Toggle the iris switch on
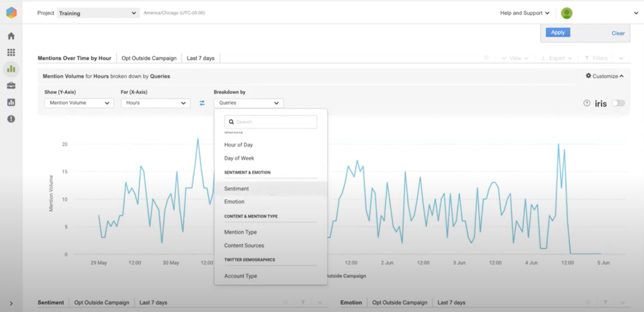 (x=619, y=103)
